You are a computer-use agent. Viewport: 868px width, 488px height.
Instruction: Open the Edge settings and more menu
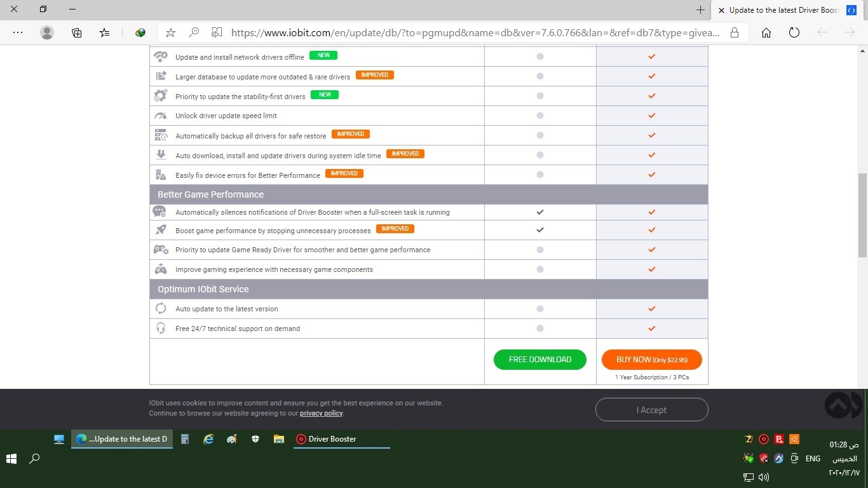pos(18,32)
